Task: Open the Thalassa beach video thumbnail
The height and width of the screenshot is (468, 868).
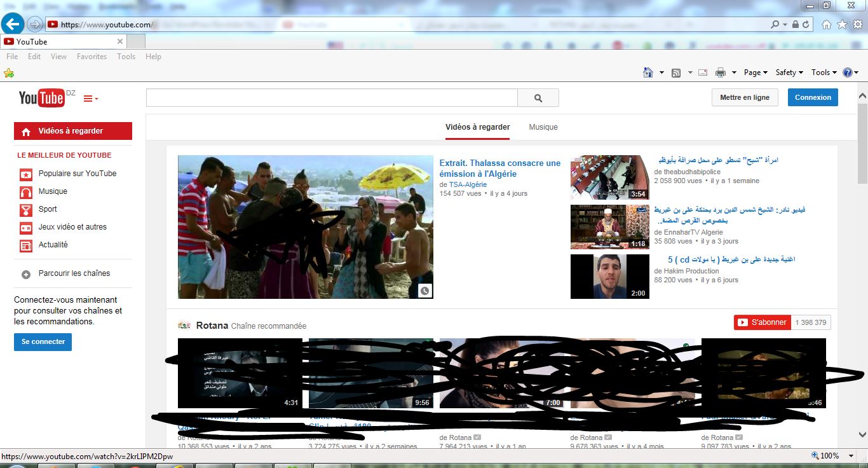Action: (x=305, y=227)
